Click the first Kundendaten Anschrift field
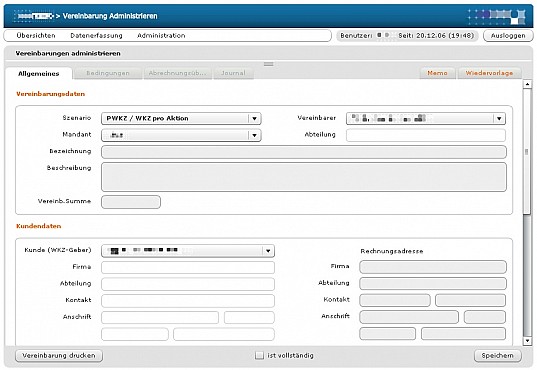This screenshot has height=370, width=537. 160,317
